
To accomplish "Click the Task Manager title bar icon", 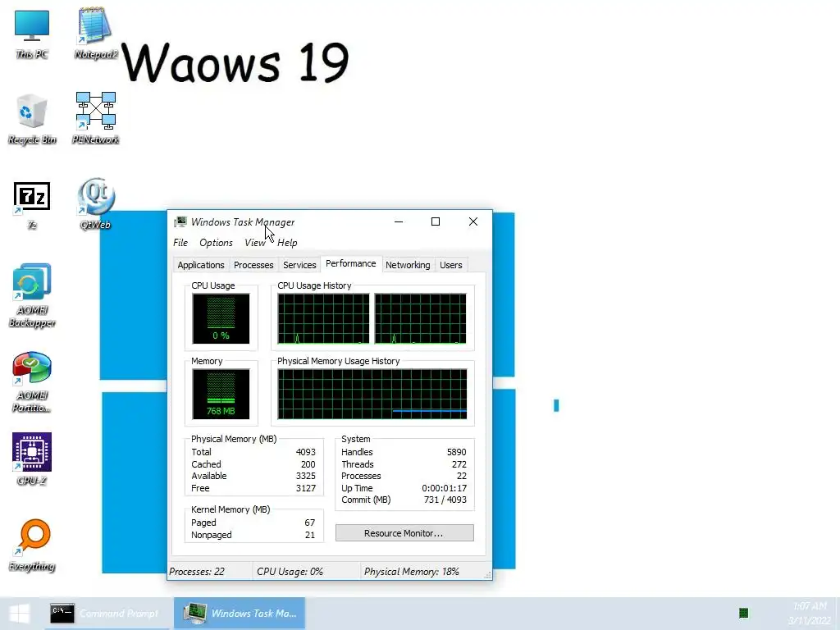I will (x=180, y=221).
